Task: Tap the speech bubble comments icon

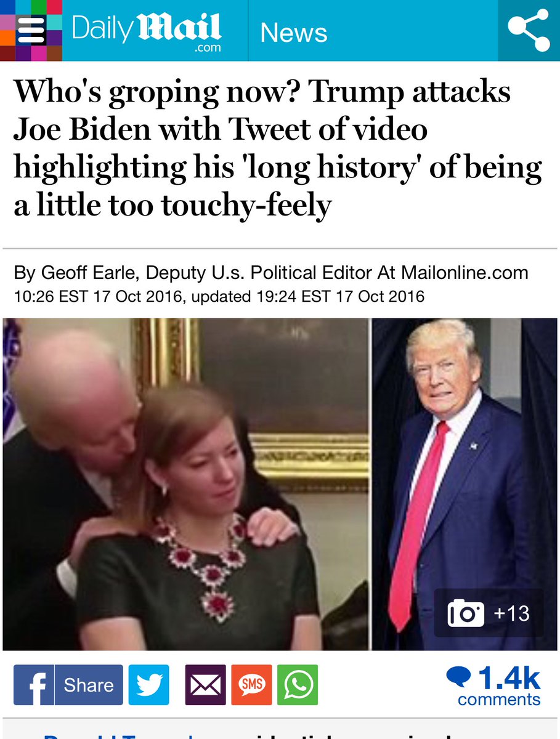Action: 459,677
